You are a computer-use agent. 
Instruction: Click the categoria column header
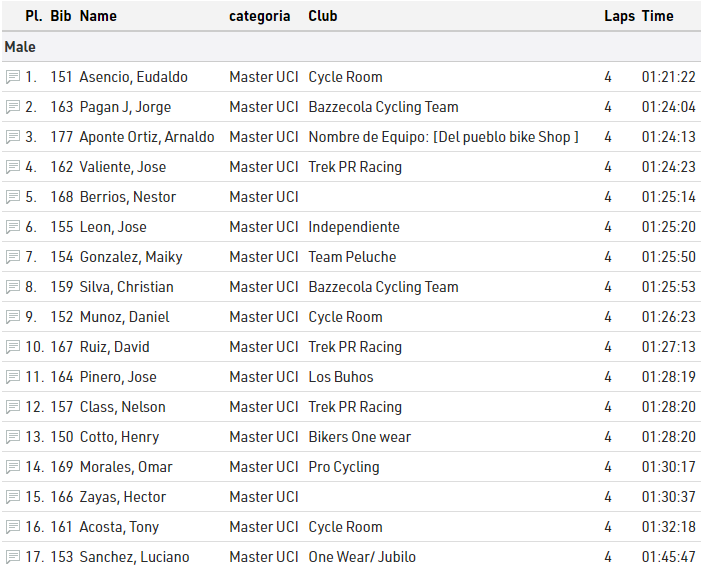(x=260, y=16)
